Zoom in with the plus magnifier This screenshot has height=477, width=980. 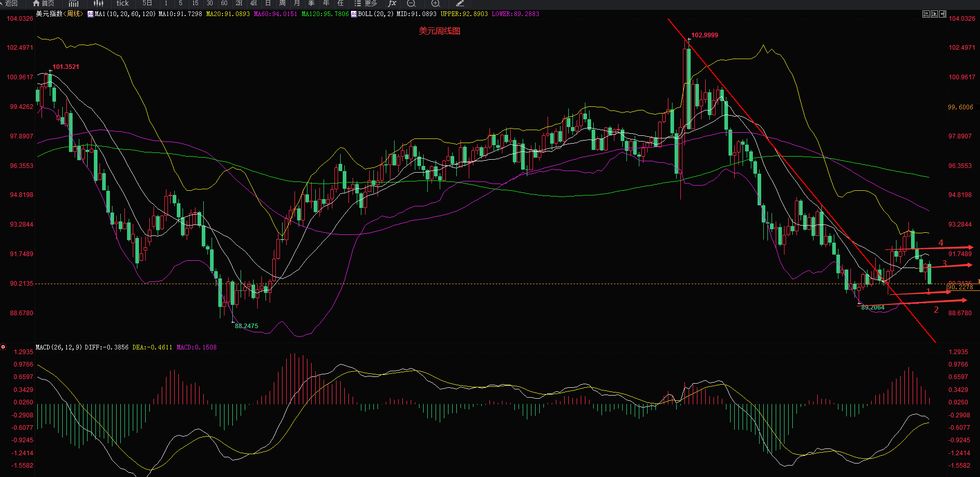pos(436,3)
